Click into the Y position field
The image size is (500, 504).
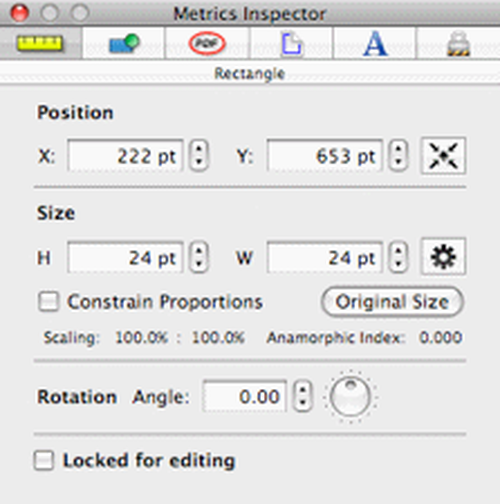pos(325,156)
